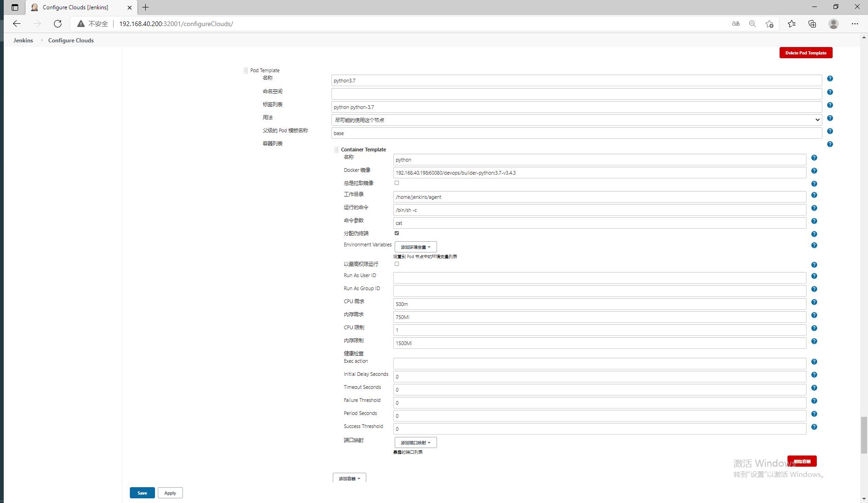Click the help icon for Timeout Seconds
Screen dimensions: 868x503
tap(814, 388)
